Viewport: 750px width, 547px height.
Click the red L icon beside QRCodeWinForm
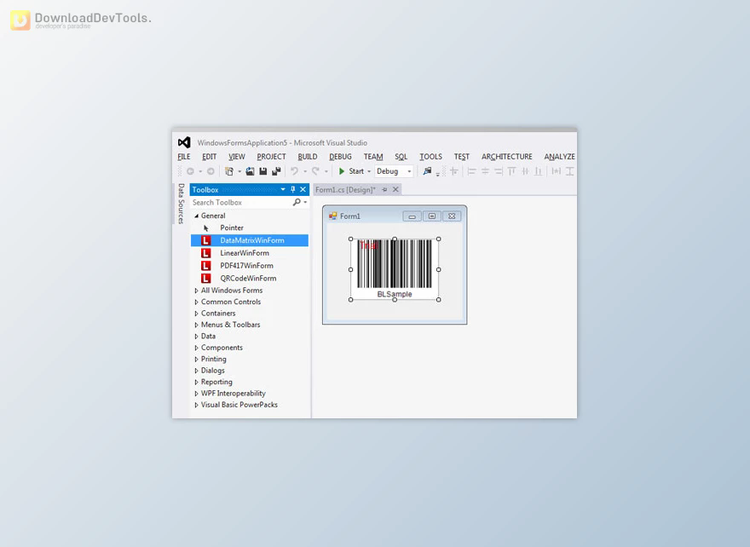[206, 278]
